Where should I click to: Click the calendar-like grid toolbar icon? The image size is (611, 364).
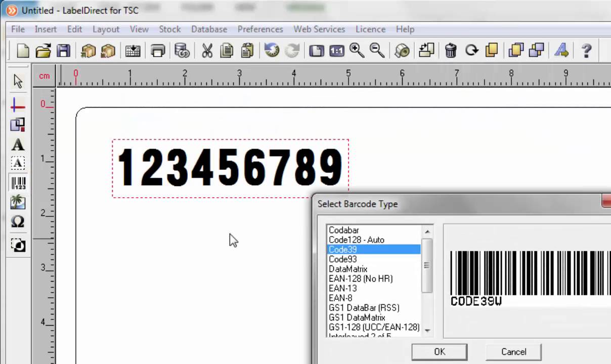133,51
